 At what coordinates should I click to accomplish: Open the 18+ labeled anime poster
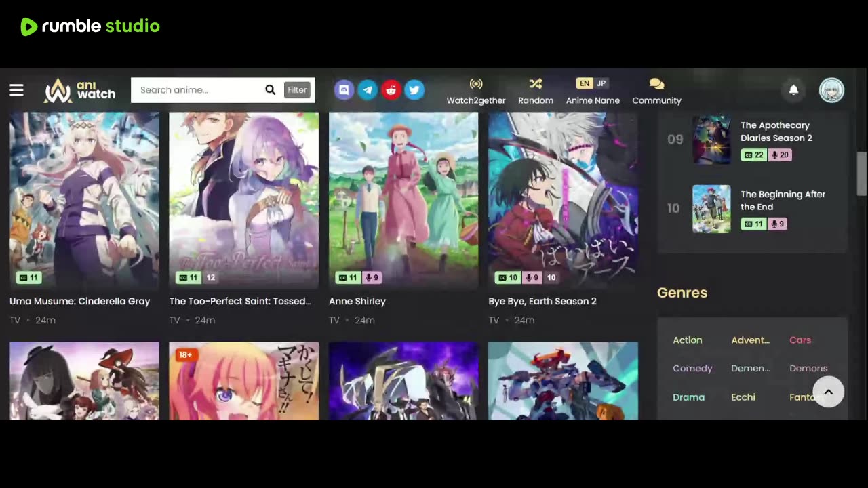click(x=243, y=381)
